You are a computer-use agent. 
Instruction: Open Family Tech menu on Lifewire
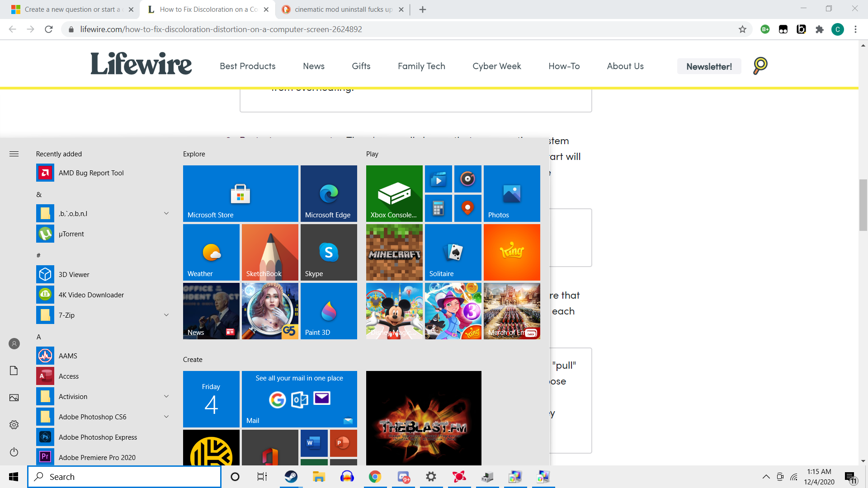(421, 66)
